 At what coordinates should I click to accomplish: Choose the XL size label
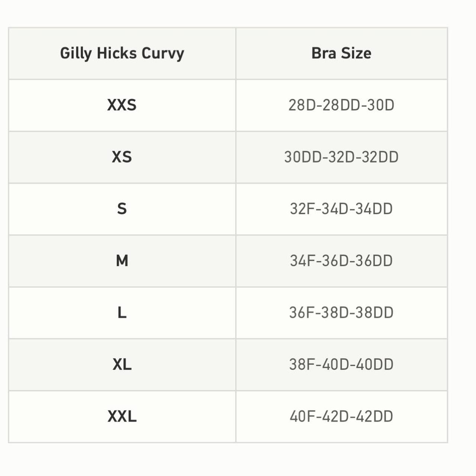(x=122, y=364)
